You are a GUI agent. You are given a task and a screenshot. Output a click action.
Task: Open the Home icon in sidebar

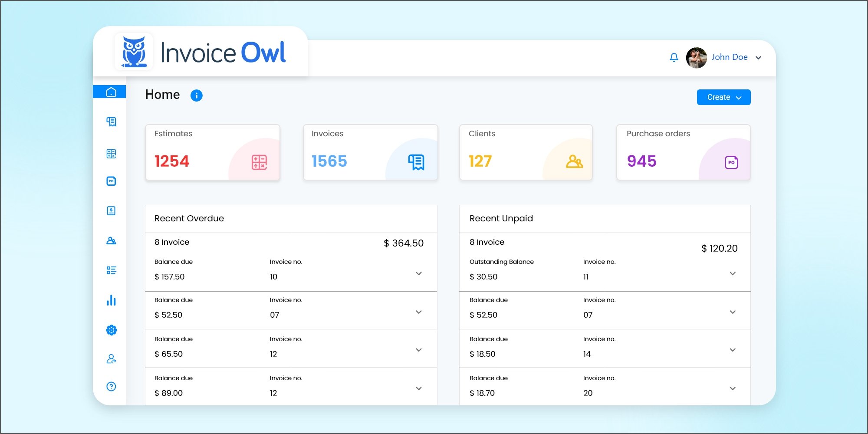coord(111,92)
